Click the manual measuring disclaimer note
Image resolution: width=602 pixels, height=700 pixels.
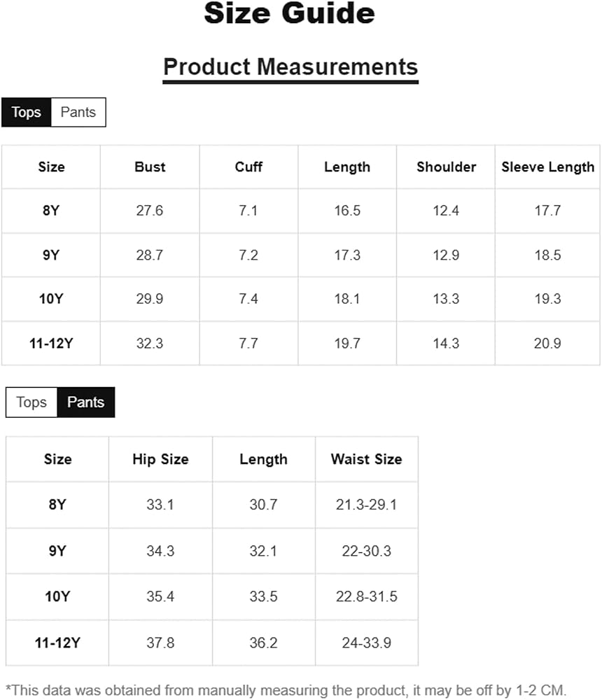286,690
